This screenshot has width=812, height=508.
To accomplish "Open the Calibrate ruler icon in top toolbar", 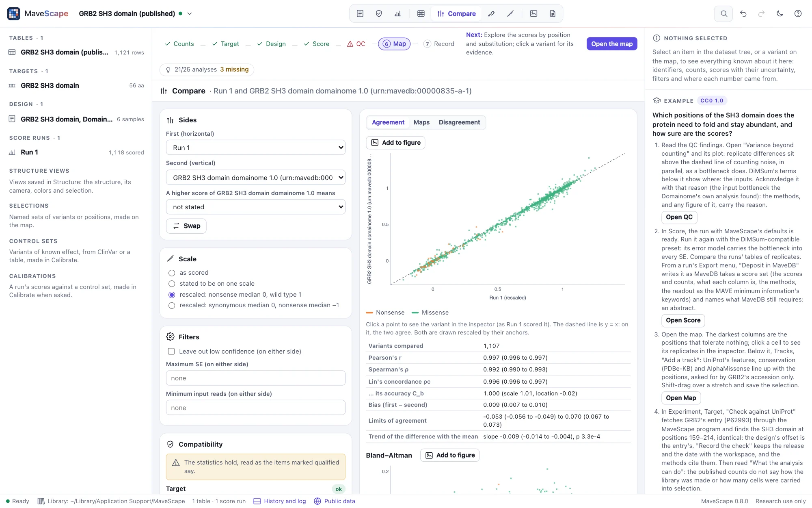I will click(510, 13).
